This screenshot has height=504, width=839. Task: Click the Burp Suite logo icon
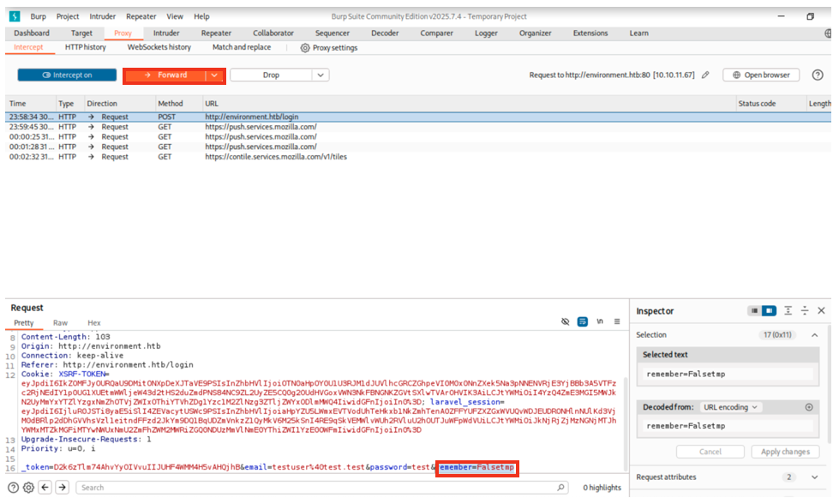(x=15, y=16)
